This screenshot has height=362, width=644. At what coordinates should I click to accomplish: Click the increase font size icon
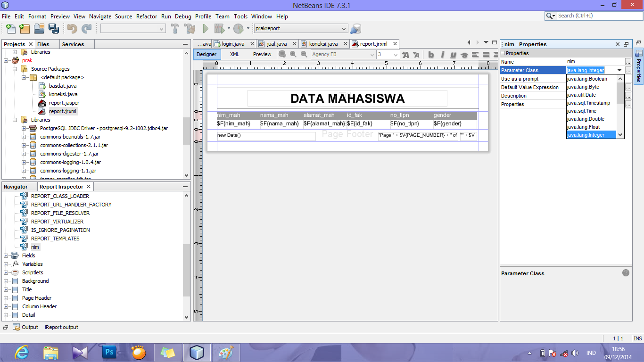405,54
